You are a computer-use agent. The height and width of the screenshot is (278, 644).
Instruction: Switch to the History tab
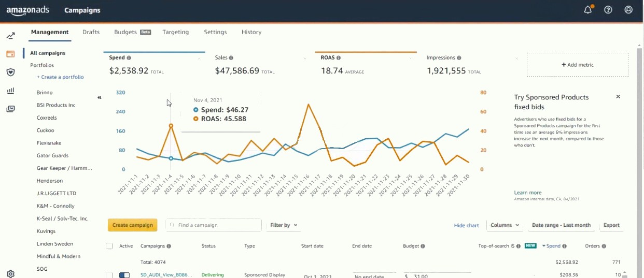(251, 32)
